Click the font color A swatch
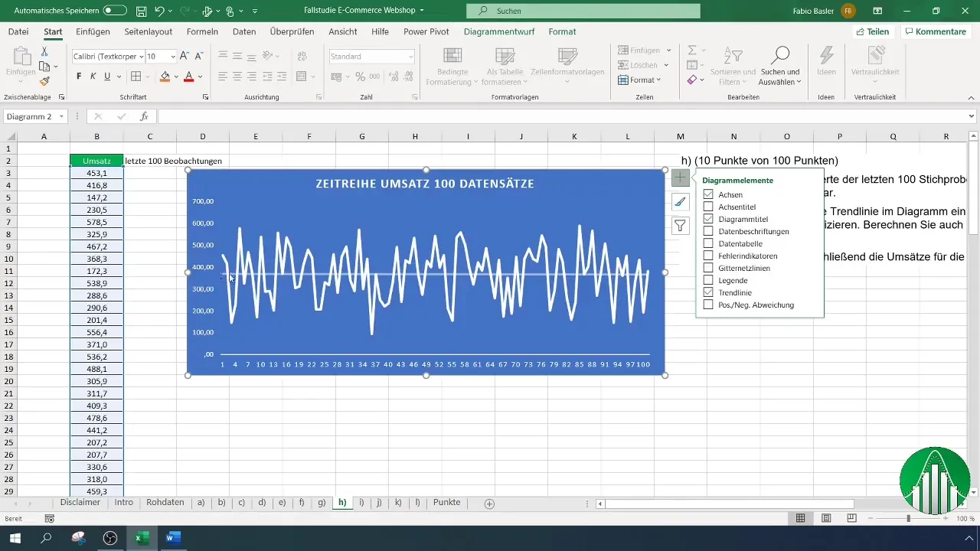Viewport: 980px width, 551px height. 188,77
